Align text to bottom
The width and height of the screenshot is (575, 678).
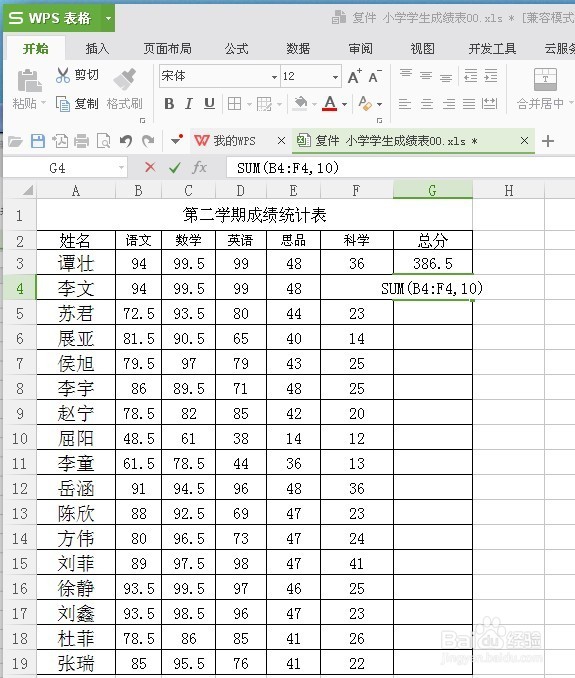[446, 76]
